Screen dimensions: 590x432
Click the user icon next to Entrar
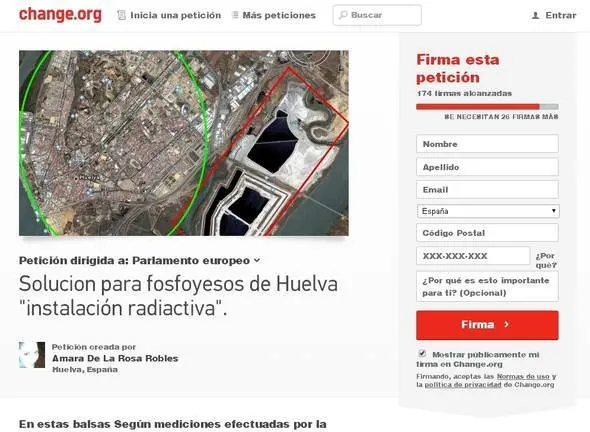(x=535, y=15)
